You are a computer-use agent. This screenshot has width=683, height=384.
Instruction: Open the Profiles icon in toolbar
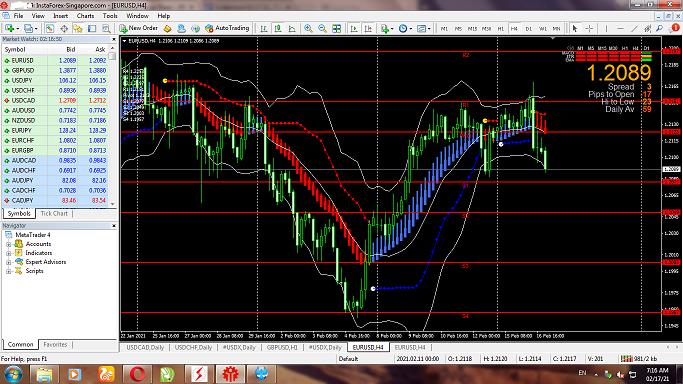coord(28,28)
